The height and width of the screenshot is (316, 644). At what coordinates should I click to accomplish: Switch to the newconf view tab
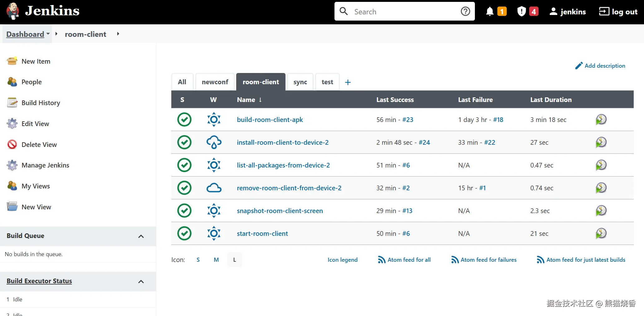[x=215, y=82]
